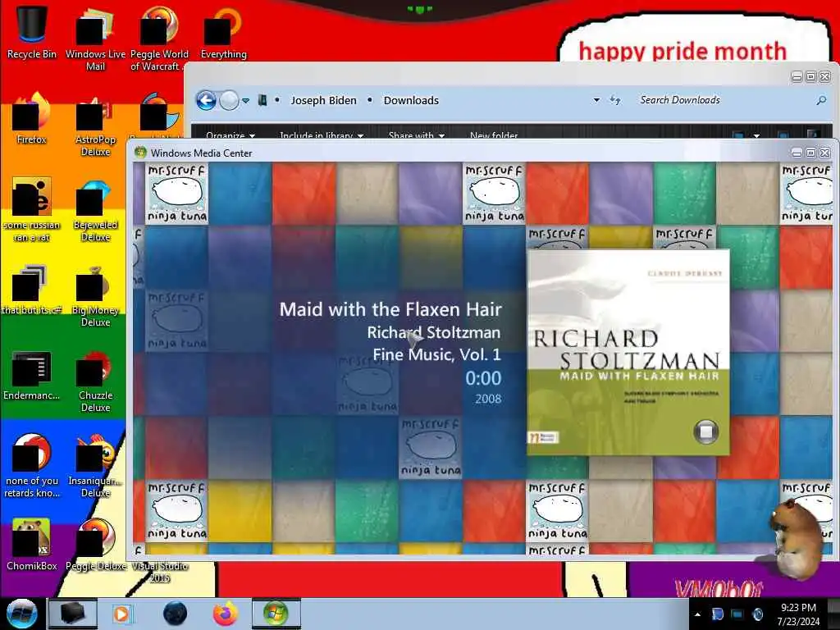Image resolution: width=840 pixels, height=630 pixels.
Task: Open Insaniquarium Deluxe desktop shortcut
Action: pyautogui.click(x=95, y=466)
